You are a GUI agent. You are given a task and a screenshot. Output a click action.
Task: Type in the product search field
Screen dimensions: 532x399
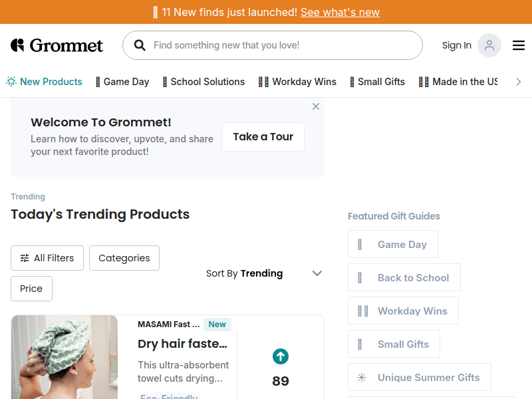coord(279,45)
